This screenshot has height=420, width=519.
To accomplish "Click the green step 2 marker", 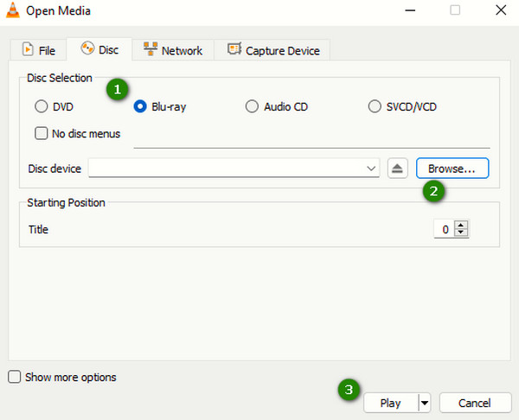I will click(434, 191).
